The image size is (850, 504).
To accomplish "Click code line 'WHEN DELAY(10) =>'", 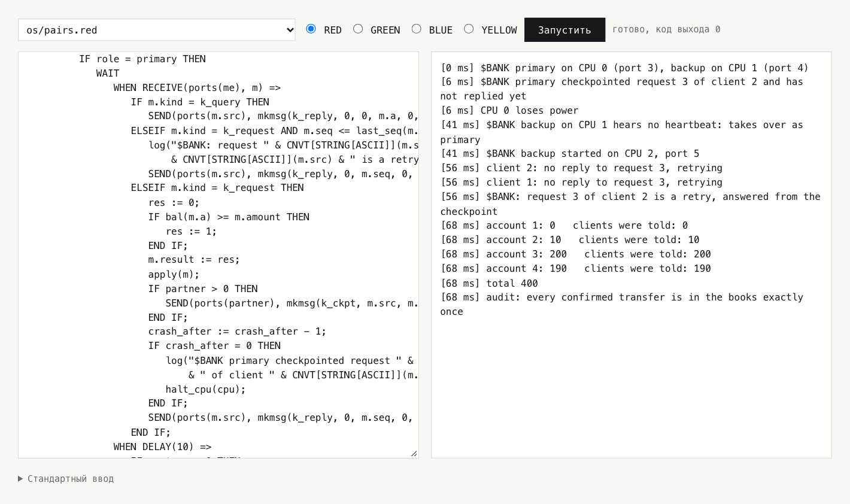I will 162,447.
